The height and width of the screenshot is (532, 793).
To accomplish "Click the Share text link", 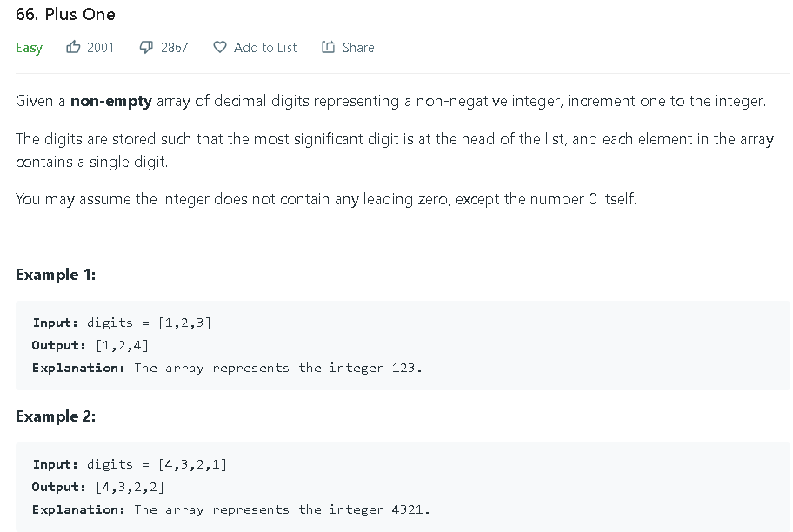I will coord(358,48).
